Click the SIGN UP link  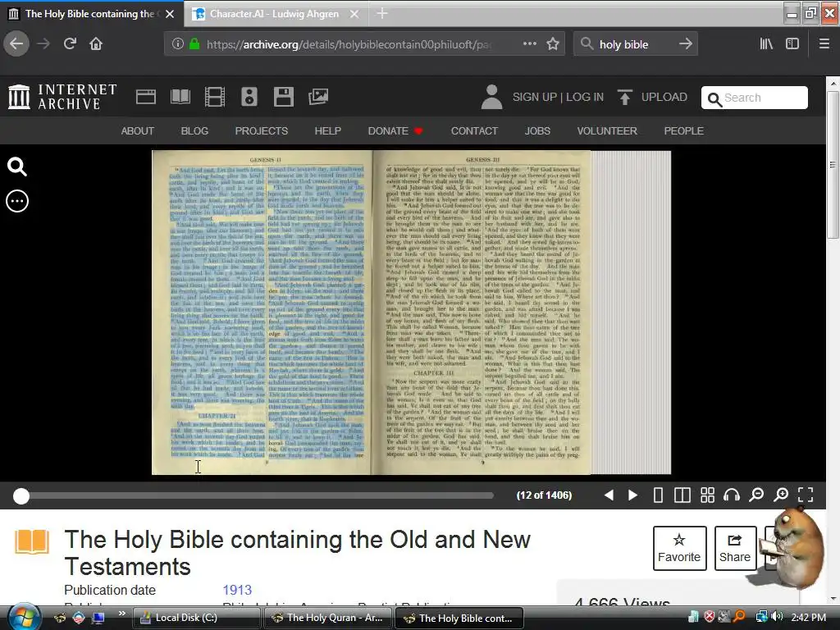pos(535,97)
